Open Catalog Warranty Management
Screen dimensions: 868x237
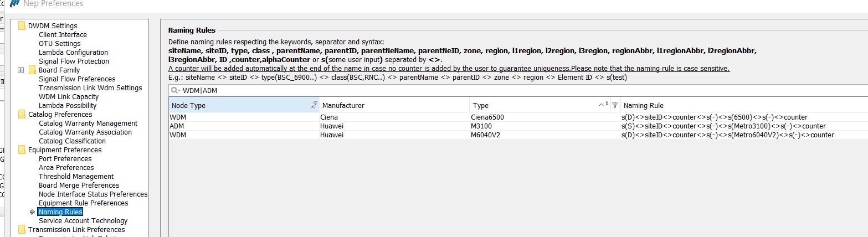point(88,123)
